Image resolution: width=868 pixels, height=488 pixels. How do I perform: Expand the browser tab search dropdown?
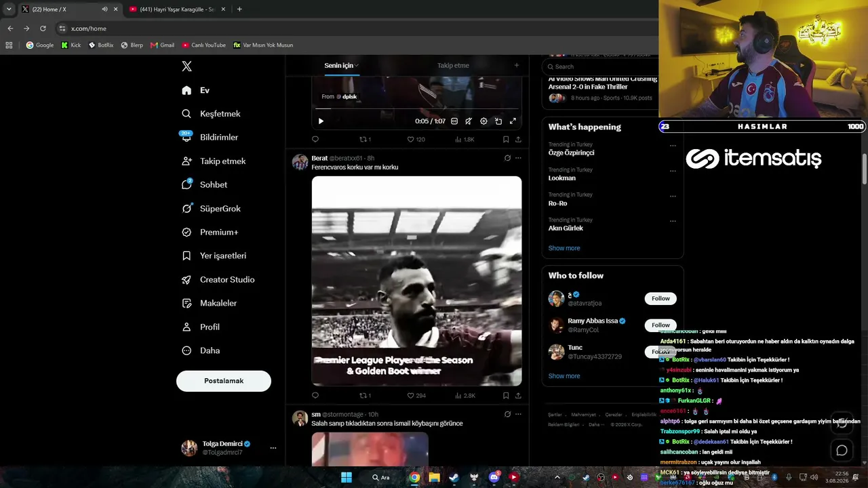point(9,9)
